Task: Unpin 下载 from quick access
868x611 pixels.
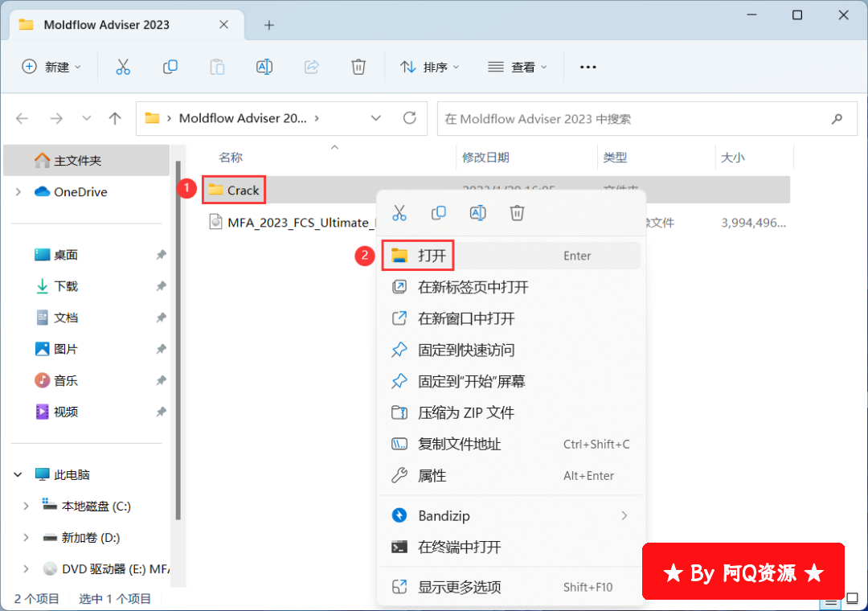Action: 161,286
